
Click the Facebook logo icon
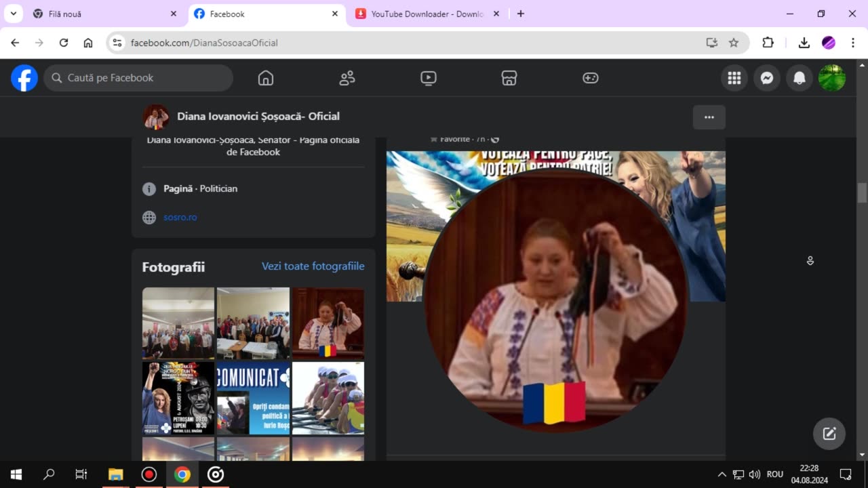pyautogui.click(x=24, y=78)
